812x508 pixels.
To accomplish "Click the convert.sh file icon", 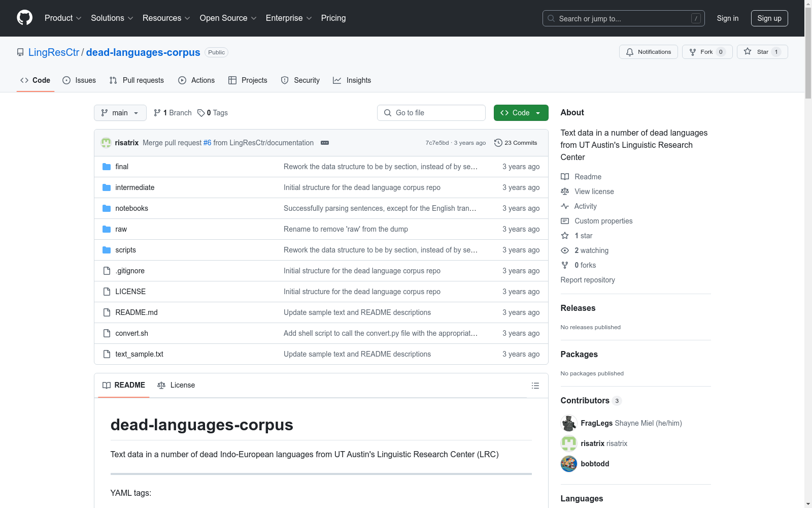I will 107,333.
